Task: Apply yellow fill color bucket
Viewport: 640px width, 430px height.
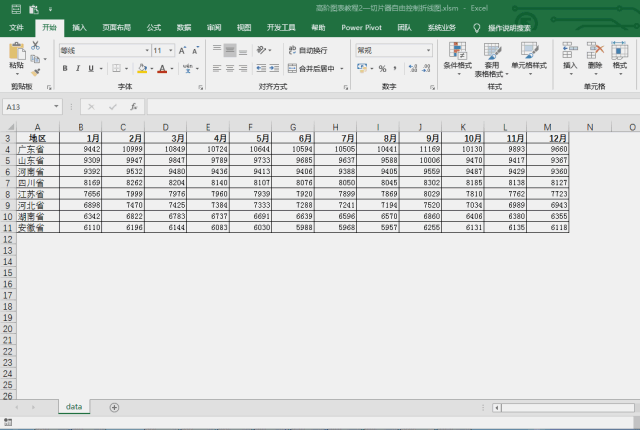Action: 142,68
